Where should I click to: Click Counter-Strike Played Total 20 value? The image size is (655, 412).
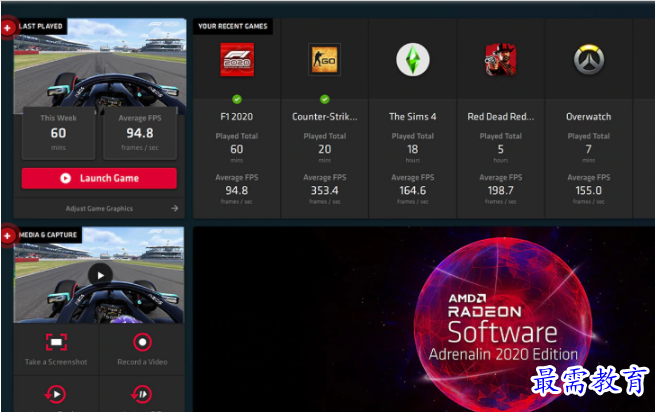pos(325,149)
